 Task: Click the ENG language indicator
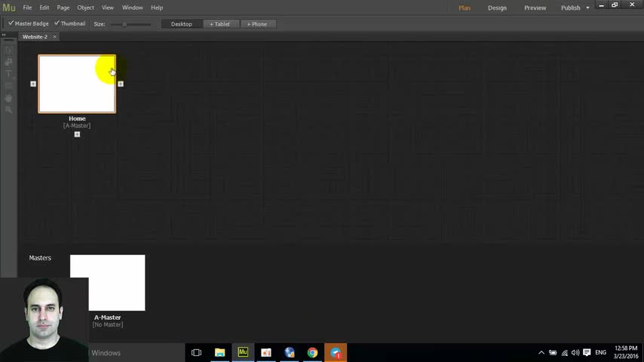600,352
